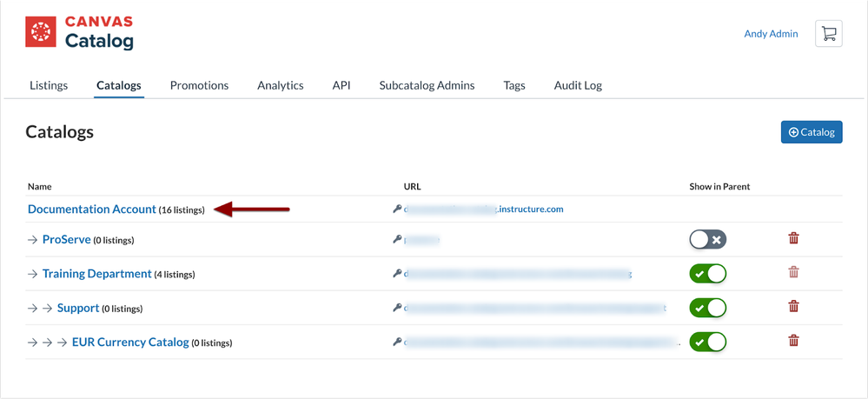The image size is (868, 399).
Task: Turn off Show in Parent for Support
Action: (x=707, y=308)
